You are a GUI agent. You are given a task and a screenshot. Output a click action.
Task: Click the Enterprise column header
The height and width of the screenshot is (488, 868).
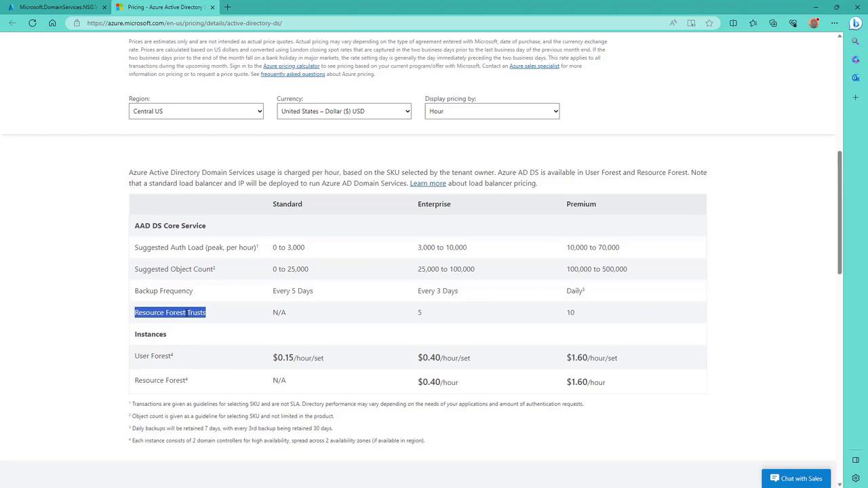point(434,204)
